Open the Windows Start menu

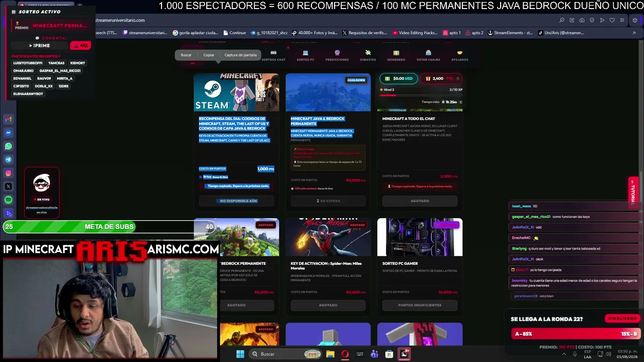point(240,354)
